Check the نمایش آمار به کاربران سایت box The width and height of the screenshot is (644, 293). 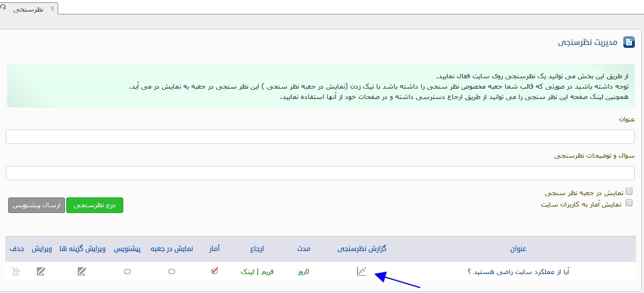pyautogui.click(x=629, y=203)
